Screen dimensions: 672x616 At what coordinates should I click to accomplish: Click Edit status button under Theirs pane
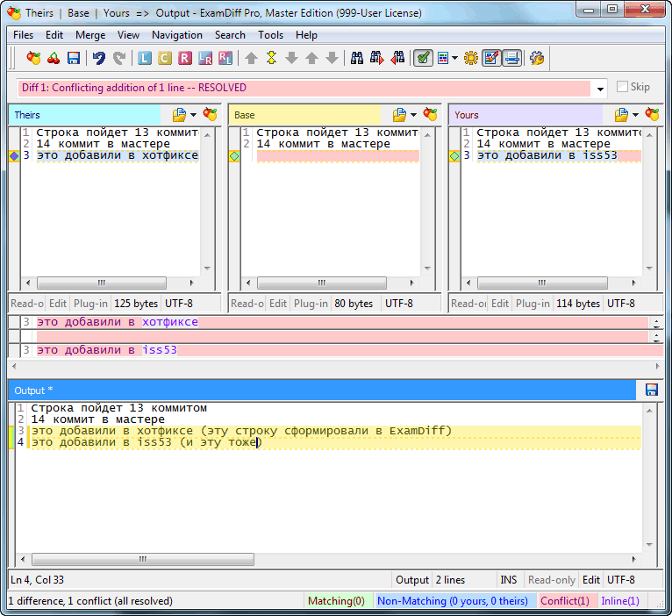click(58, 304)
